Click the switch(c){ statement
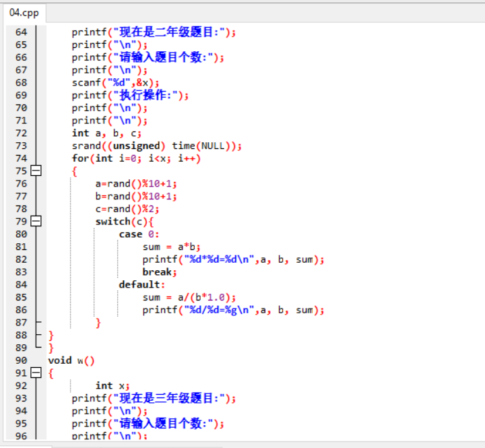Viewport: 485px width, 448px height. pyautogui.click(x=125, y=222)
